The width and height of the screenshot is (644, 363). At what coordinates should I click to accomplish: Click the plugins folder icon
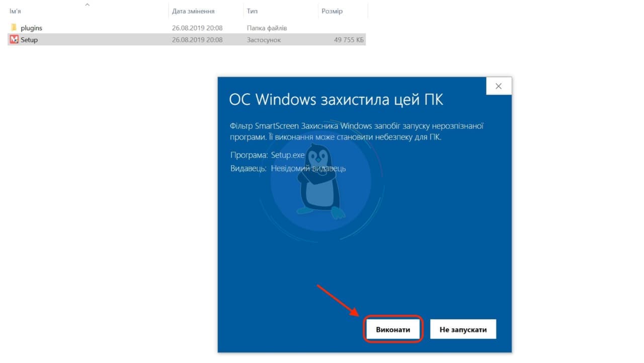click(x=14, y=28)
